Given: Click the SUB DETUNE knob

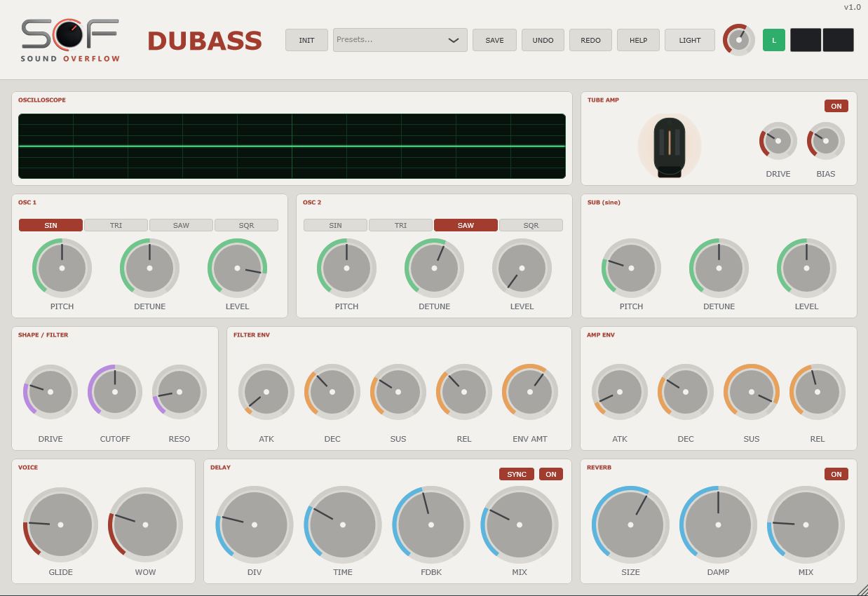Looking at the screenshot, I should pyautogui.click(x=719, y=268).
